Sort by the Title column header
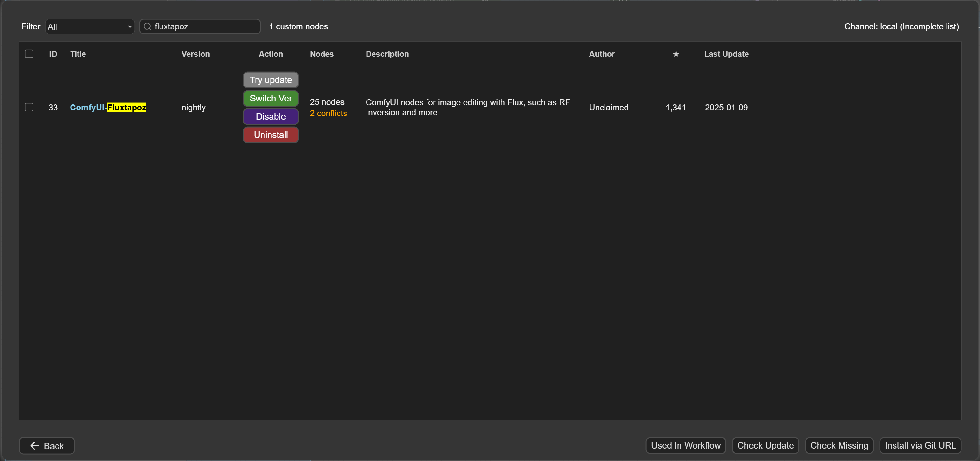 (78, 54)
